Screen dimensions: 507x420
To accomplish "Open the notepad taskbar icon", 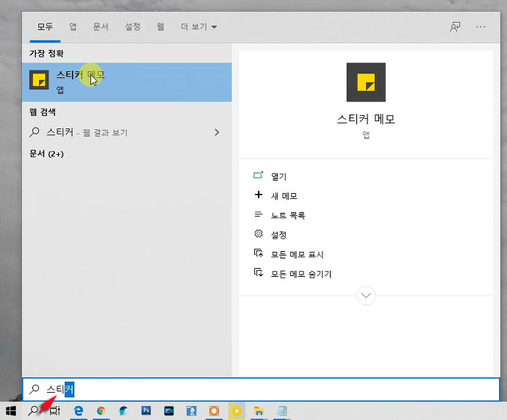I will [x=282, y=411].
